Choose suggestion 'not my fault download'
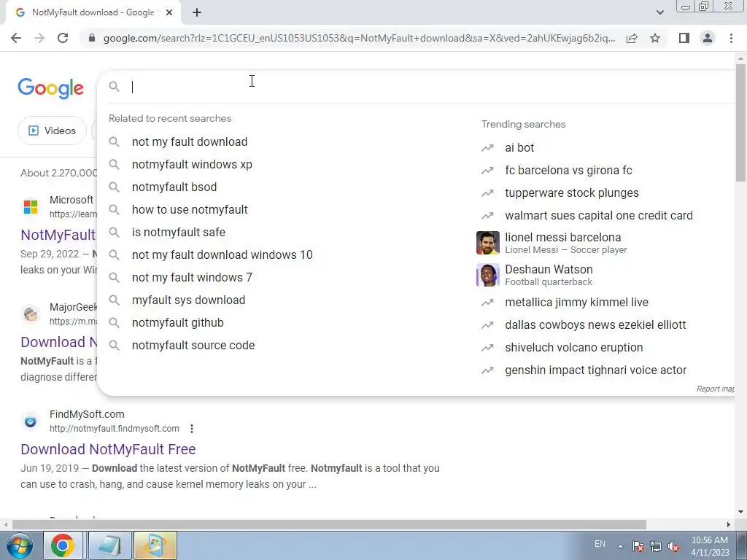Screen dimensions: 747x560 pos(190,142)
